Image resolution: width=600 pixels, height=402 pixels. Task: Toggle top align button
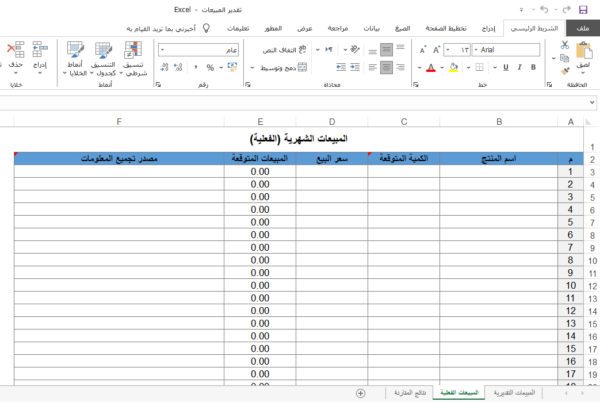pos(400,49)
